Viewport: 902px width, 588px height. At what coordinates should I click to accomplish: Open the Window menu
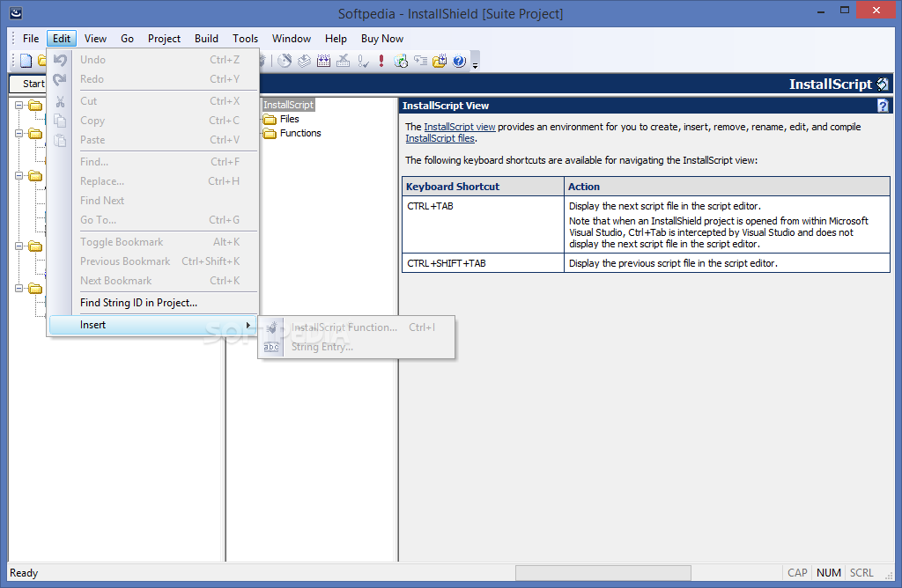pyautogui.click(x=292, y=39)
